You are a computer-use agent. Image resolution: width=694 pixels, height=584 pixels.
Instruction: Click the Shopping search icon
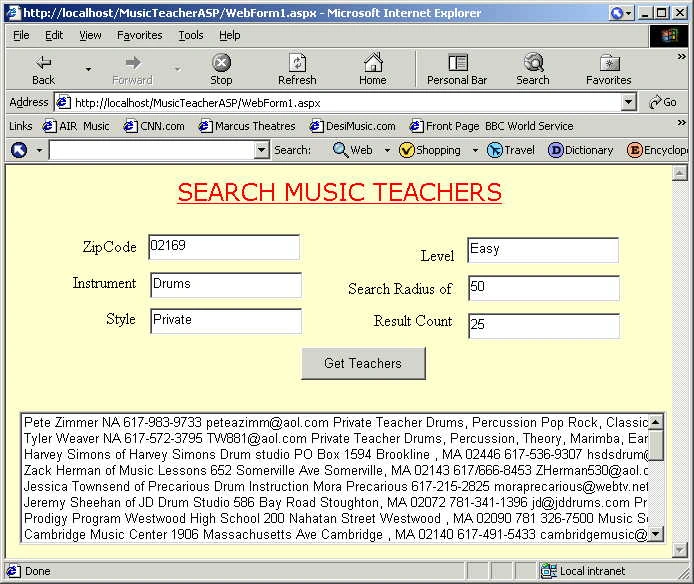406,150
